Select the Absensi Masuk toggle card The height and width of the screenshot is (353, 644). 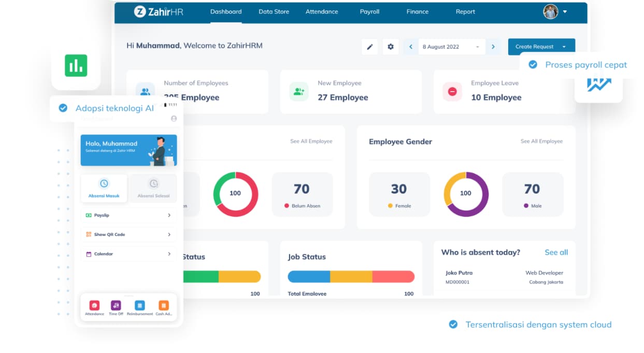(104, 188)
